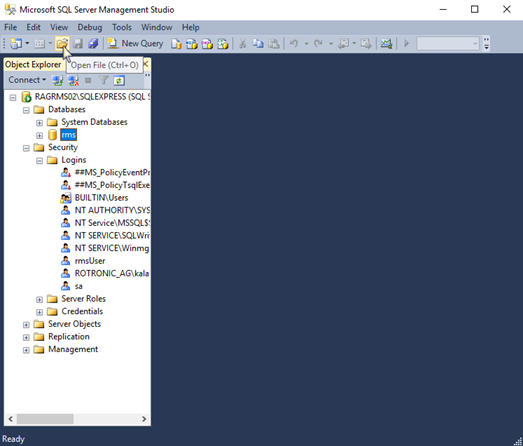Select the ##MS_PolicyTsqlExe login
523x446 pixels.
(112, 185)
